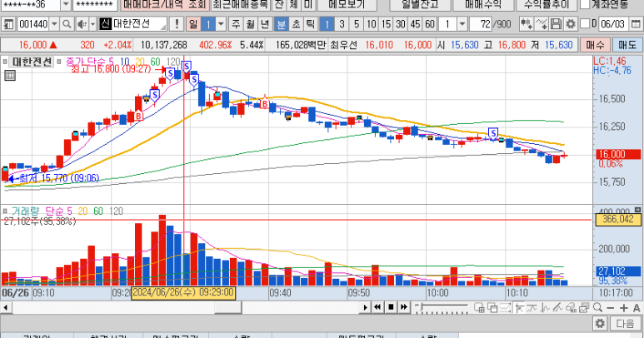644x338 pixels.
Task: Click the data grid icon on chart
Action: coord(10,76)
